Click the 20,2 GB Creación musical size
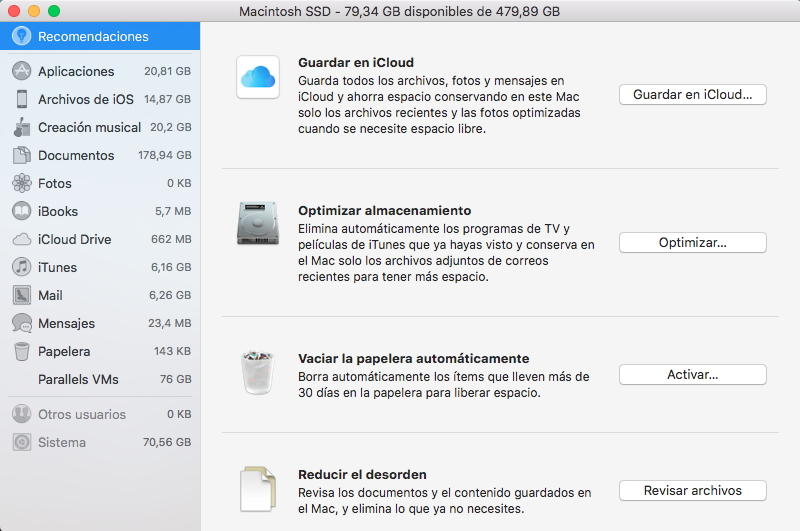Viewport: 800px width, 531px height. (170, 127)
